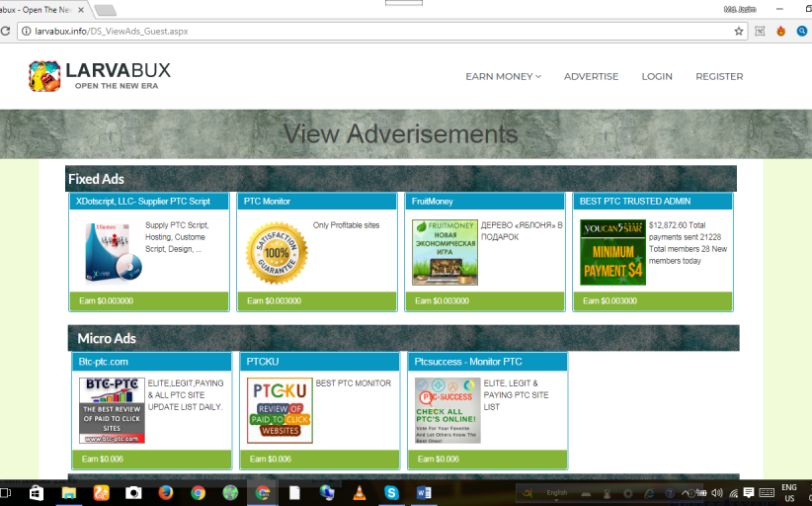812x506 pixels.
Task: Click the LarvaBux logo
Action: (101, 76)
